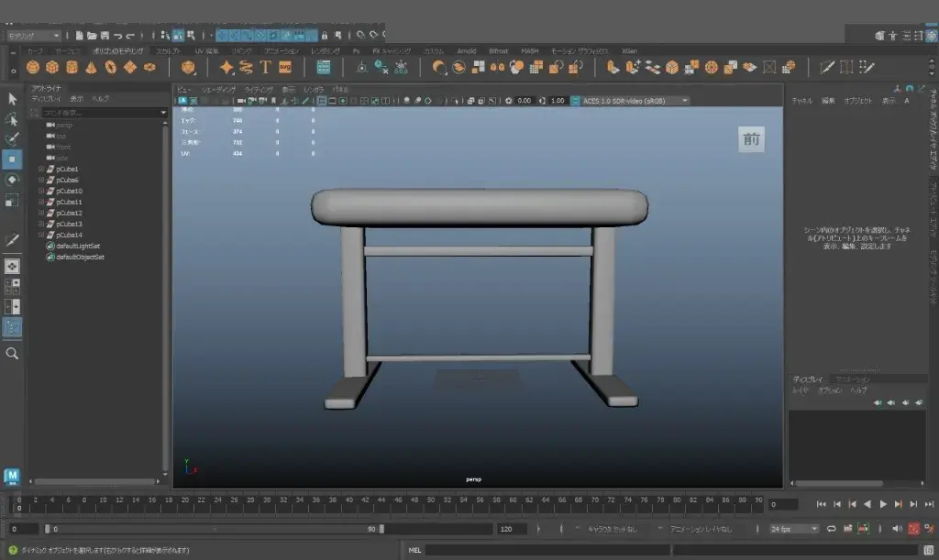The height and width of the screenshot is (560, 939).
Task: Switch to the Arnold shelf tab
Action: (x=467, y=51)
